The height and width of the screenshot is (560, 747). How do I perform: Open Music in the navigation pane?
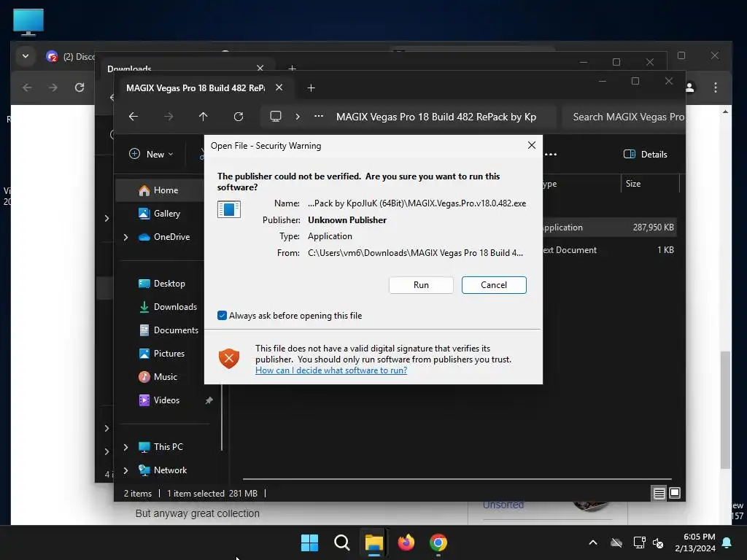[165, 377]
